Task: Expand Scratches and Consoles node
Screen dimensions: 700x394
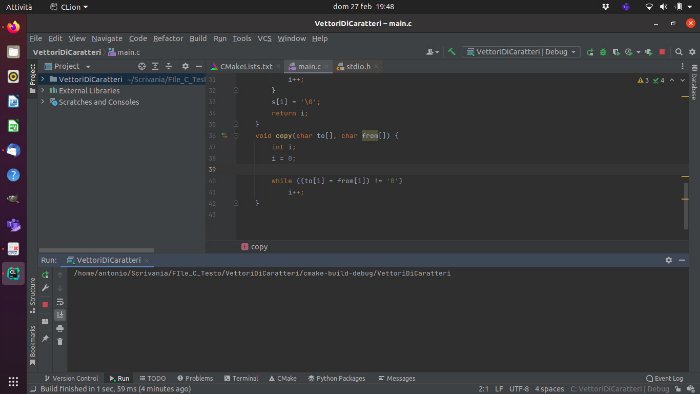Action: point(43,102)
